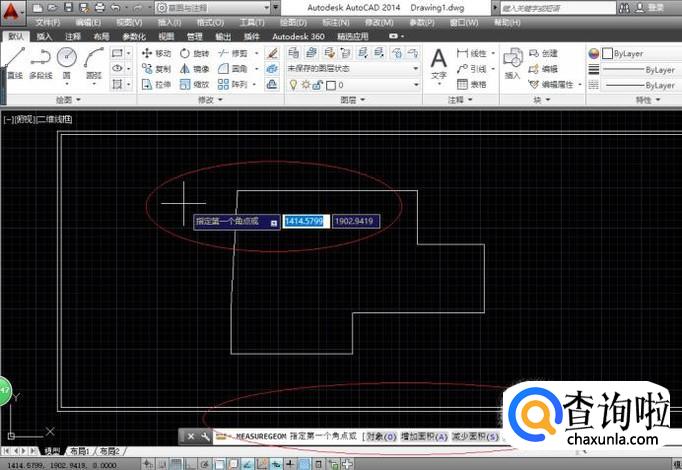
Task: Select the Circle (圆) tool
Action: [x=67, y=62]
